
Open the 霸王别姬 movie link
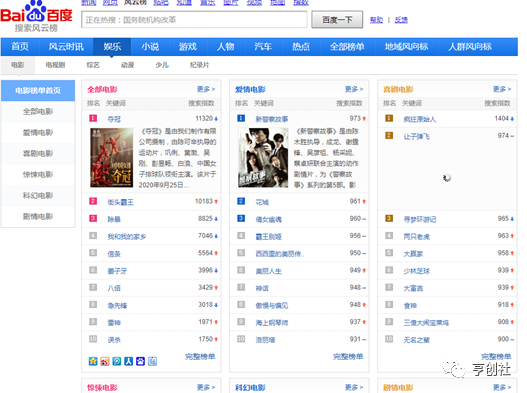pos(269,237)
